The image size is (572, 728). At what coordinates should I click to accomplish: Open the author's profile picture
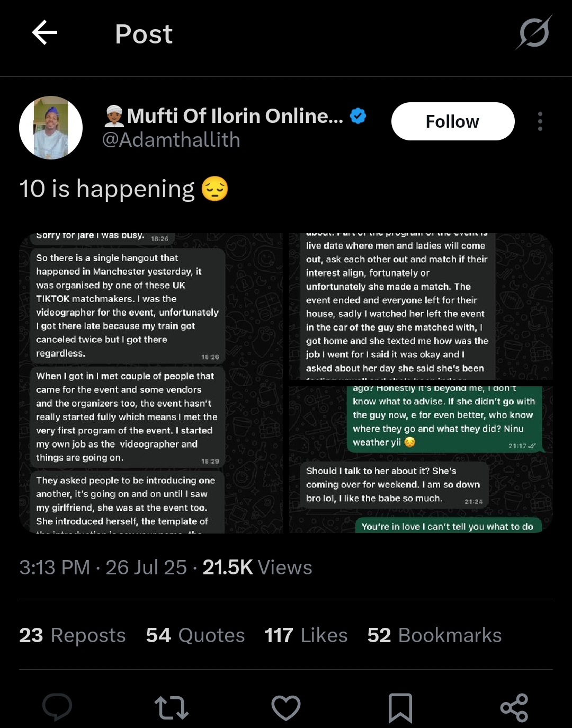[x=51, y=128]
